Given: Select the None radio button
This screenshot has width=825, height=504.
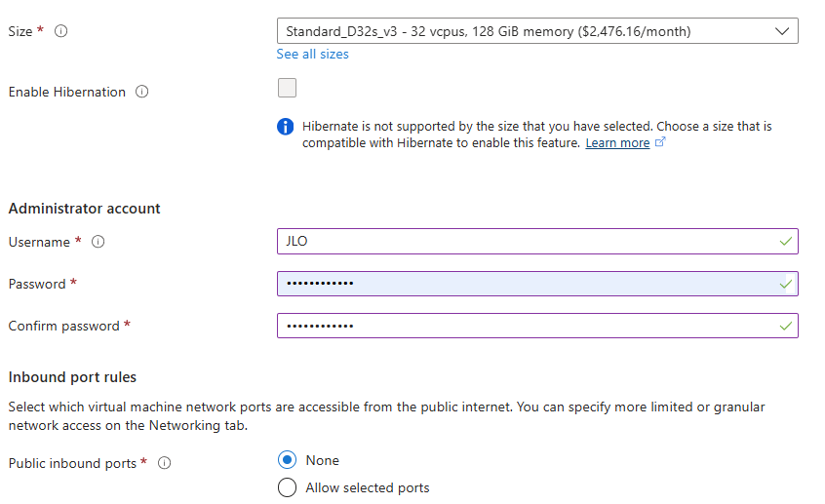Looking at the screenshot, I should click(x=288, y=460).
